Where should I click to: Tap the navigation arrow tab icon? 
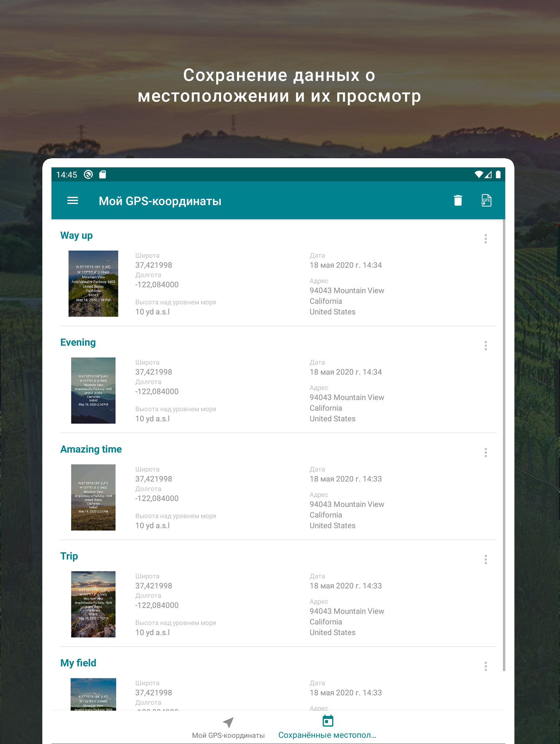(x=228, y=722)
